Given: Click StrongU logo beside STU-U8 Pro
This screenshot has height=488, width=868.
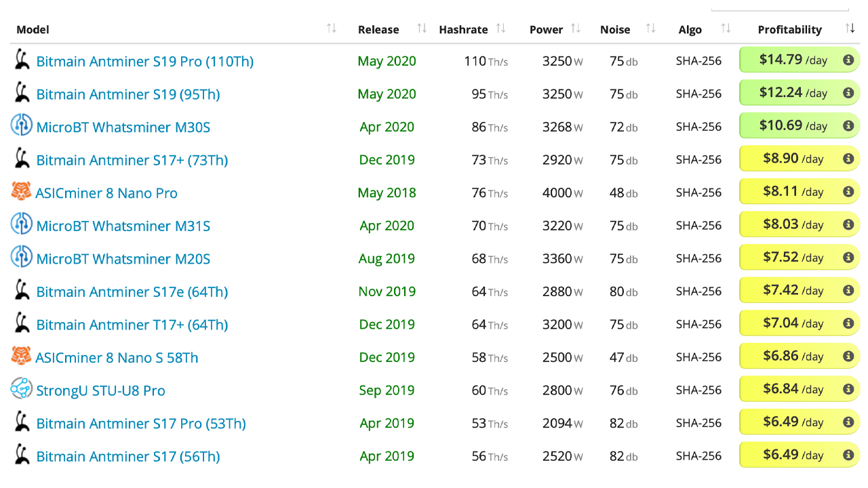Looking at the screenshot, I should [x=22, y=389].
